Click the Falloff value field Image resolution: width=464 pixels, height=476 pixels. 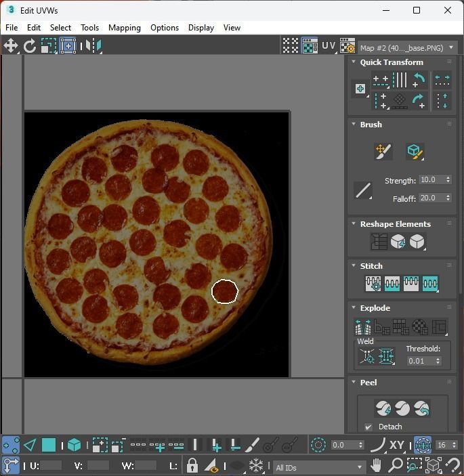431,198
